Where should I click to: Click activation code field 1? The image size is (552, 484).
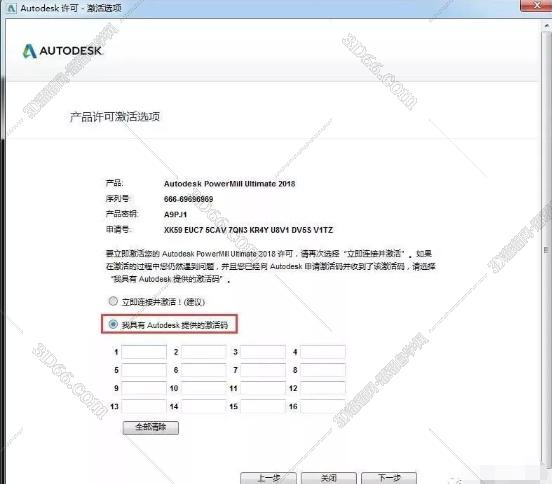[x=144, y=352]
